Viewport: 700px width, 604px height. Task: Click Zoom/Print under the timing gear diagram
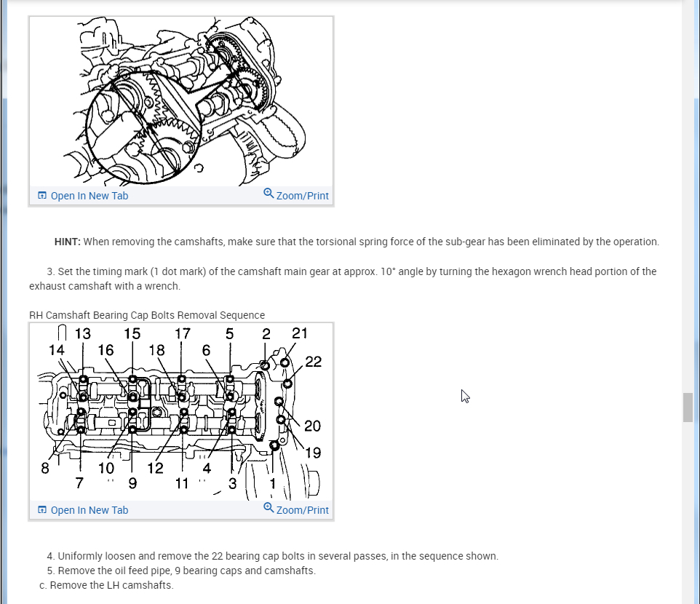pyautogui.click(x=296, y=196)
